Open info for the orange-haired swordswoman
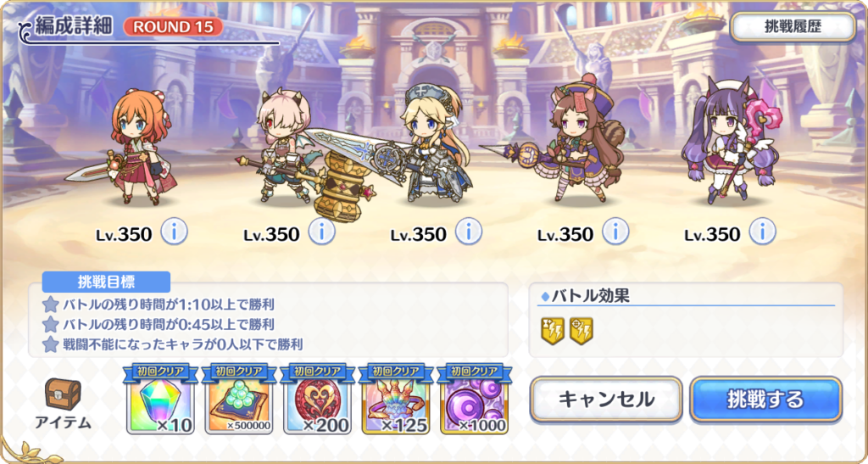 click(175, 232)
